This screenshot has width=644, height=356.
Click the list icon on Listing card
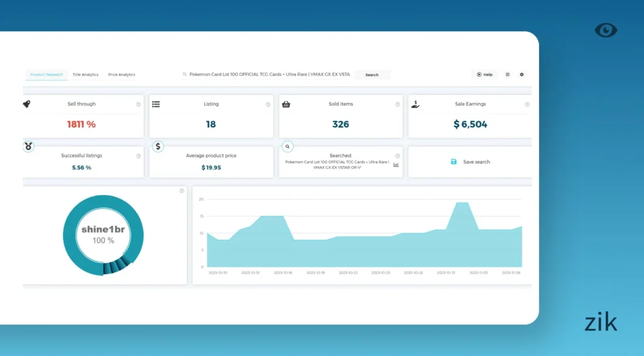(156, 104)
